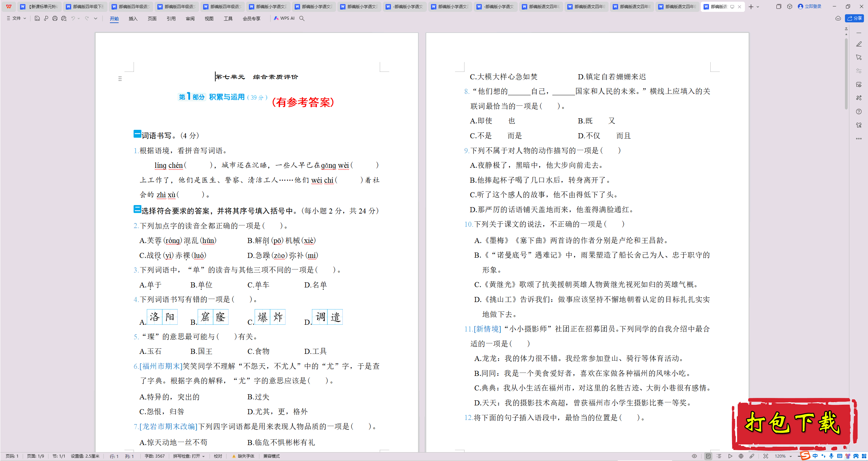The width and height of the screenshot is (868, 461).
Task: Click the 页面: 1/9 page indicator
Action: (36, 456)
